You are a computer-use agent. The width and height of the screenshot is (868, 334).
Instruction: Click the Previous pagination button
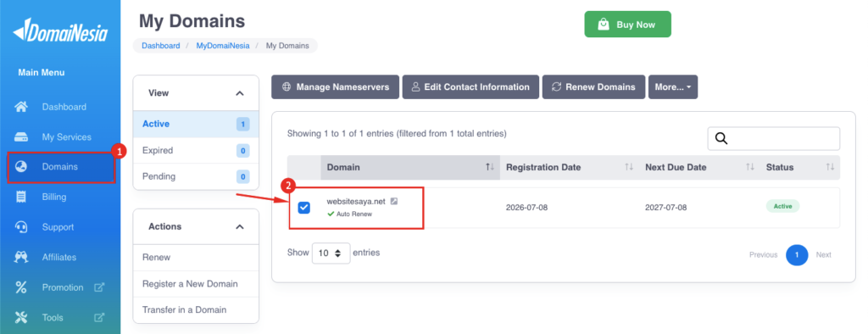[x=764, y=255]
